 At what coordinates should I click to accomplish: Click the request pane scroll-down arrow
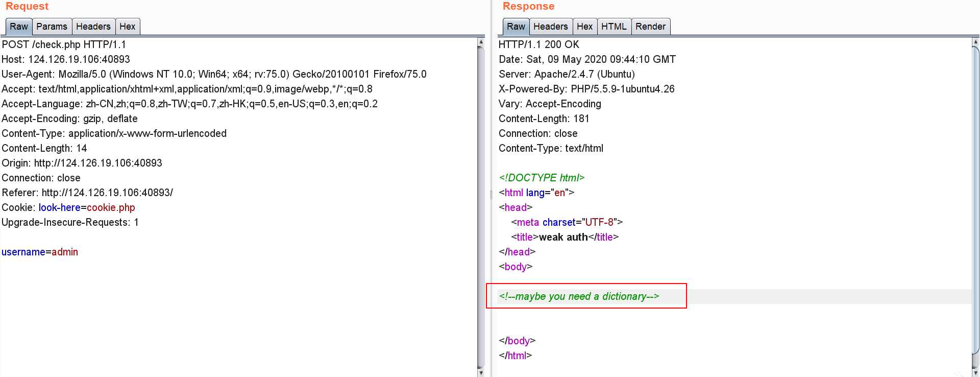pyautogui.click(x=481, y=372)
